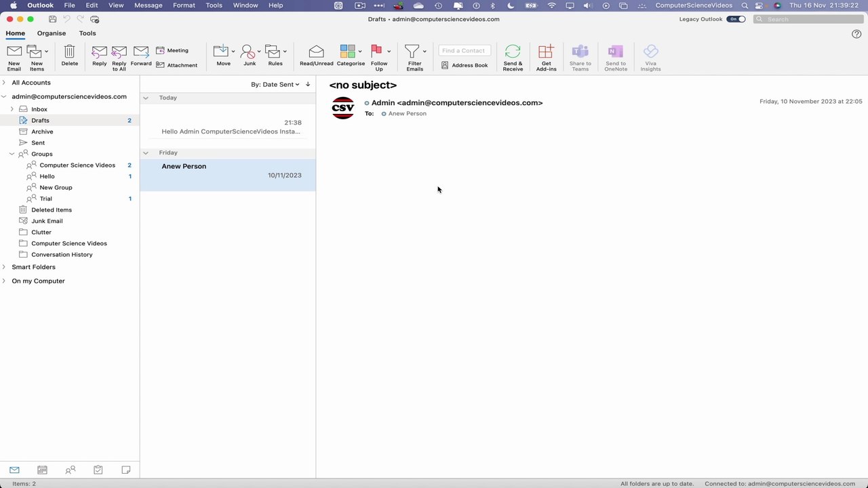
Task: Click the Send & Receive icon
Action: pos(513,52)
